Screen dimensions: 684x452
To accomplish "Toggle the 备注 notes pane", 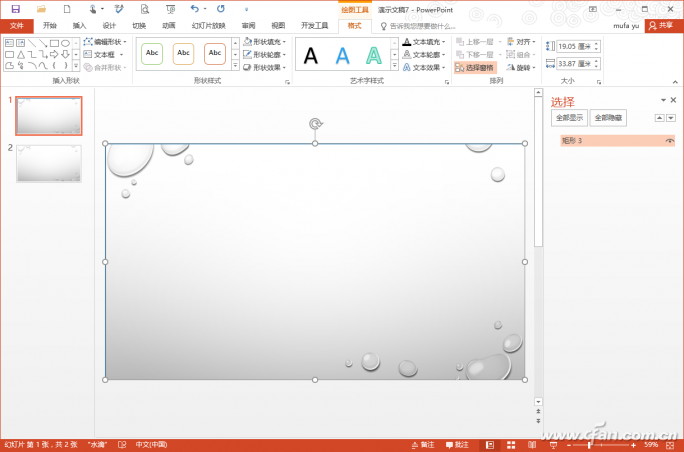I will pyautogui.click(x=422, y=444).
